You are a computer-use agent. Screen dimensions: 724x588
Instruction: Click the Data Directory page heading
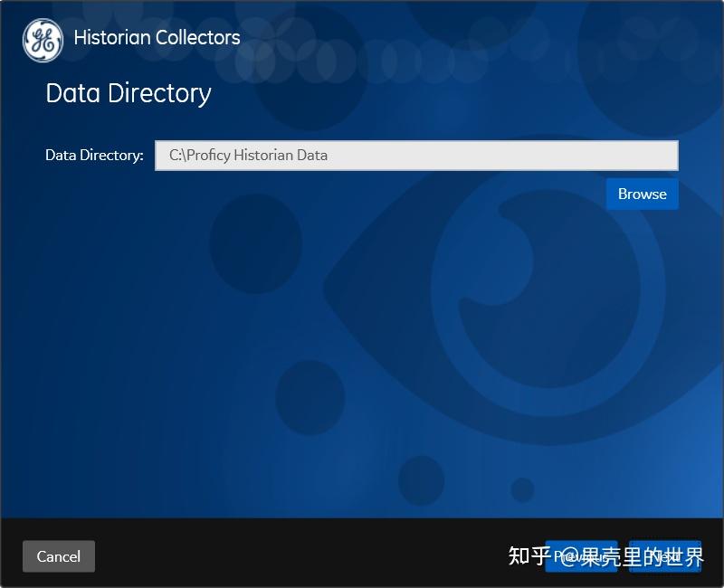pos(128,93)
